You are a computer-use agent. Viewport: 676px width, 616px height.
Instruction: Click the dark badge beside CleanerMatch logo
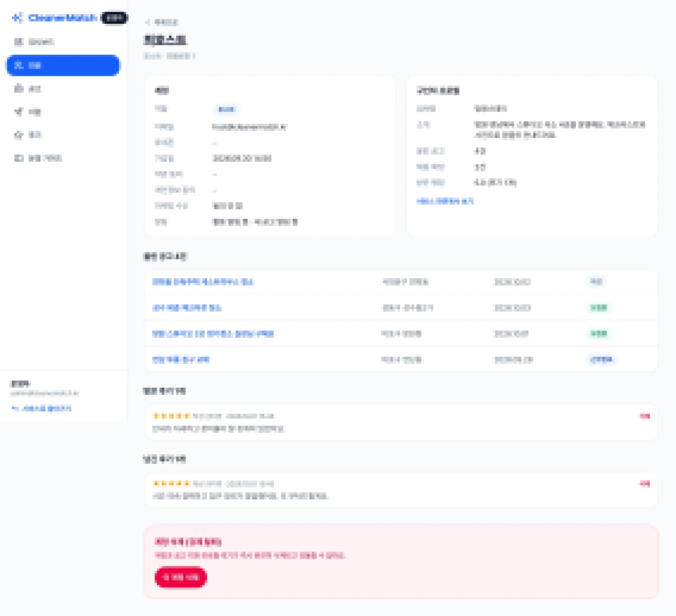tap(114, 18)
